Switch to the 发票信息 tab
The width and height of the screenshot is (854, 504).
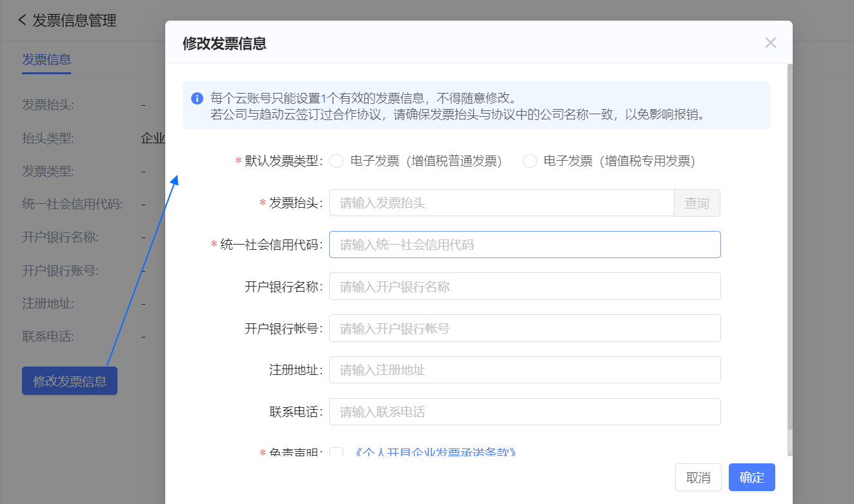46,60
